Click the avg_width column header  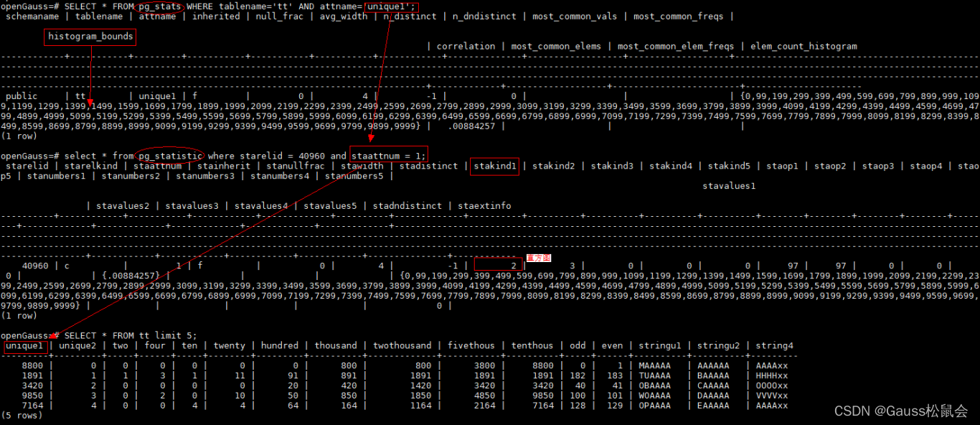[x=344, y=17]
